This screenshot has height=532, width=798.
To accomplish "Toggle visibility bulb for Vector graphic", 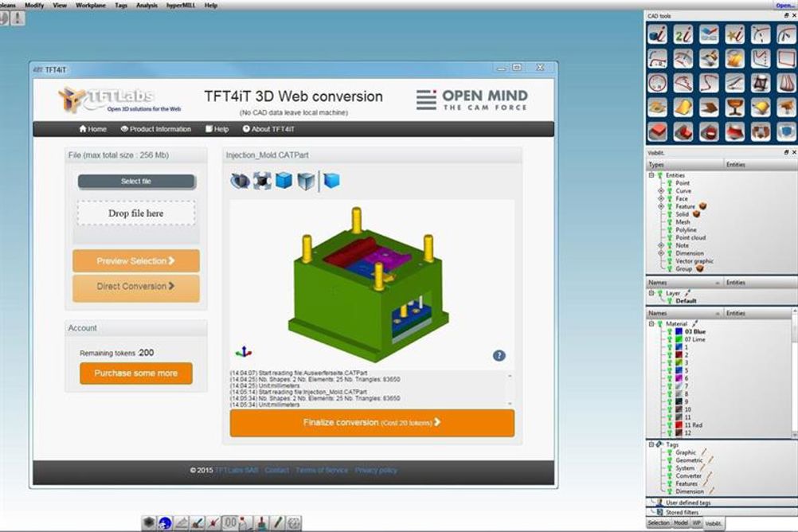I will (x=670, y=260).
